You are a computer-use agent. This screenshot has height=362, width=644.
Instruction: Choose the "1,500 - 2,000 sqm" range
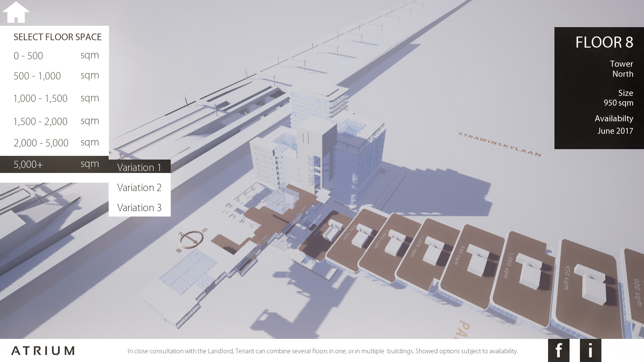tap(40, 121)
